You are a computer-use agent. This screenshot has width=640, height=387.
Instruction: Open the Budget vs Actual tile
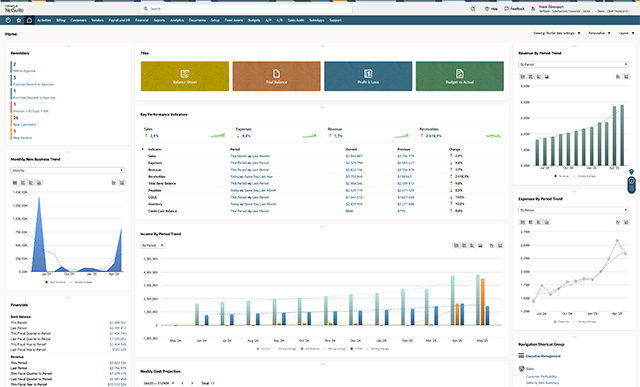460,76
